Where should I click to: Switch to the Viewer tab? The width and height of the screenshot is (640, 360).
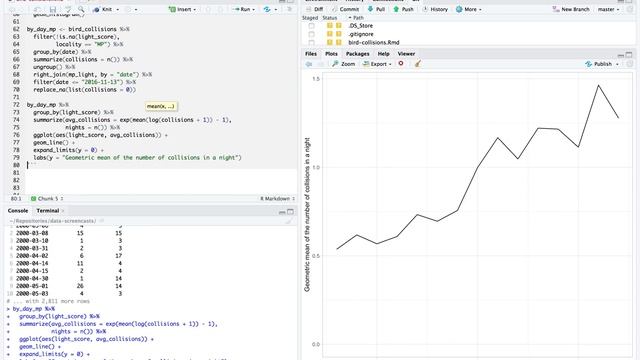(406, 54)
